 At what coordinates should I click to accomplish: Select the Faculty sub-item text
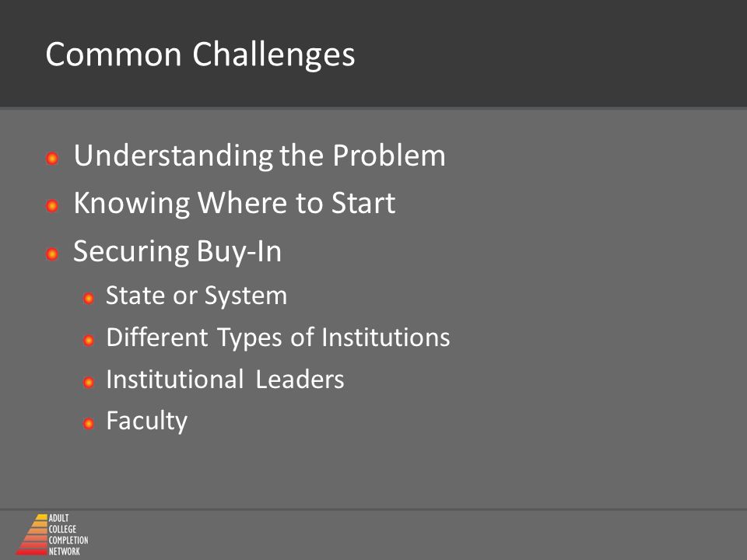click(x=147, y=422)
